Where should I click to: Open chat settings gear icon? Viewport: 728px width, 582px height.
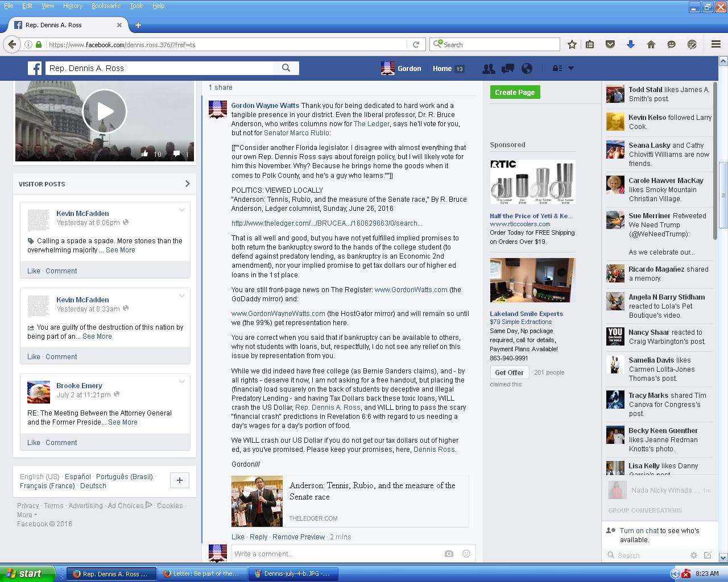tap(693, 555)
